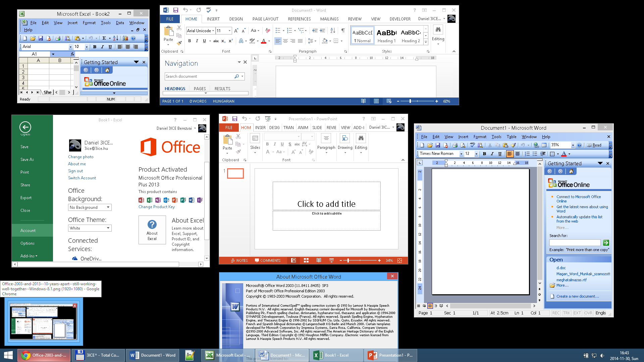Click COMMENTS in PowerPoint status bar
The height and width of the screenshot is (362, 644).
(x=268, y=260)
